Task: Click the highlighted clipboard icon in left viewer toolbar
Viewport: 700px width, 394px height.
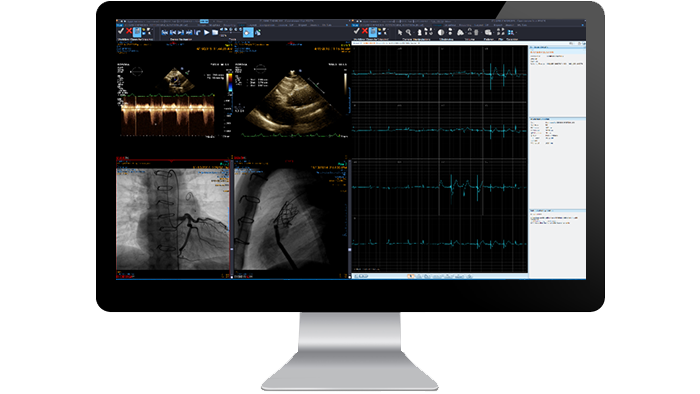Action: (x=137, y=32)
